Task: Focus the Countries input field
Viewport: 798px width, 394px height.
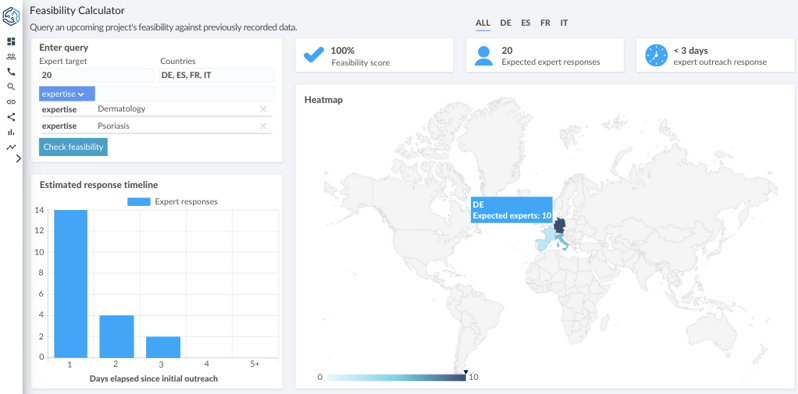Action: pyautogui.click(x=217, y=75)
